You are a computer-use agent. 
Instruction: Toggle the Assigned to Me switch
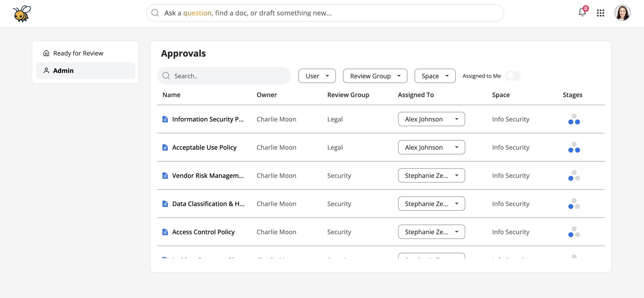[x=513, y=76]
